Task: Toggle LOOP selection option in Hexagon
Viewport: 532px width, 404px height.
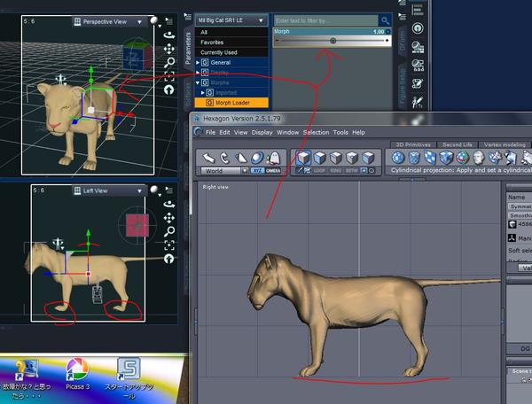Action: (319, 170)
